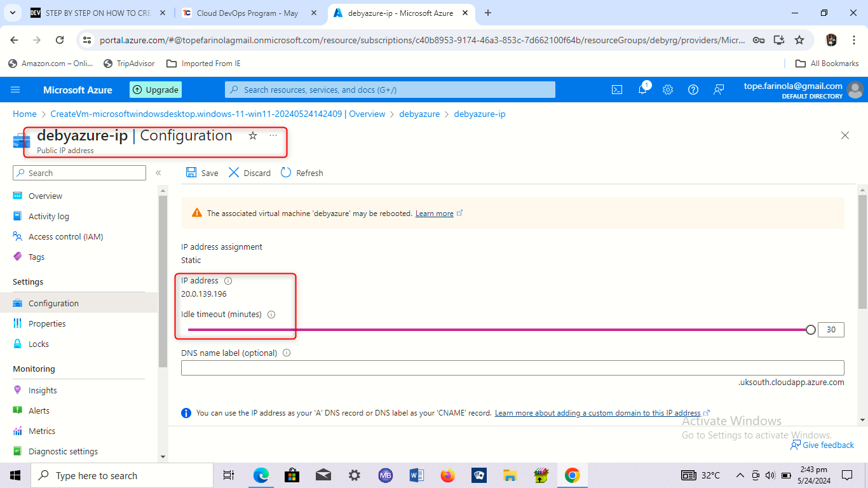Open the notifications bell

coord(642,90)
